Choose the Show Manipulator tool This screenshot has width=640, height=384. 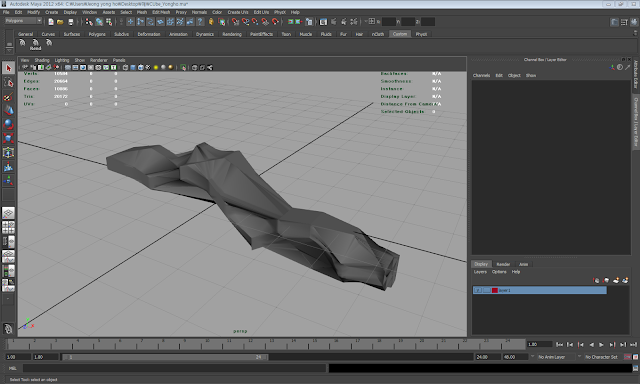(x=8, y=180)
